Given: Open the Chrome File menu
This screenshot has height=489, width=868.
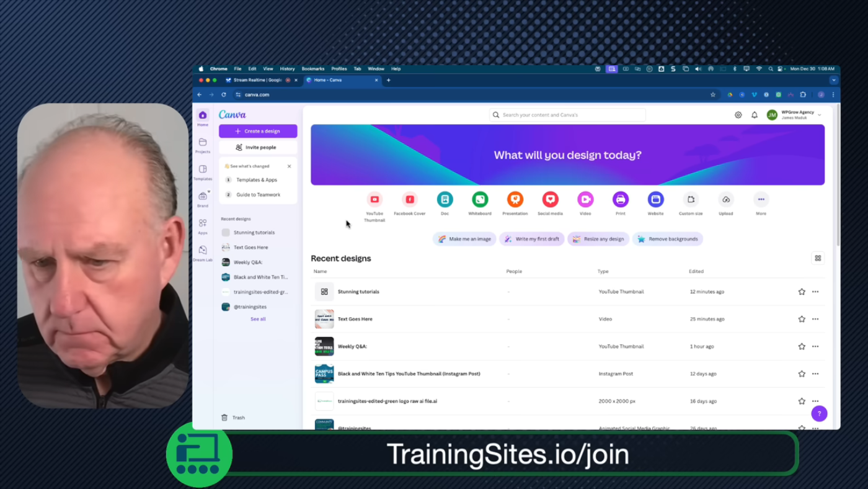Looking at the screenshot, I should point(237,69).
